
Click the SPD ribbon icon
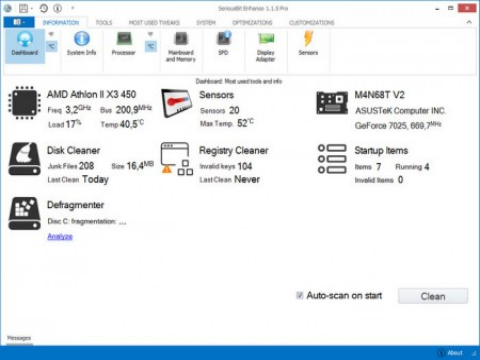click(223, 43)
